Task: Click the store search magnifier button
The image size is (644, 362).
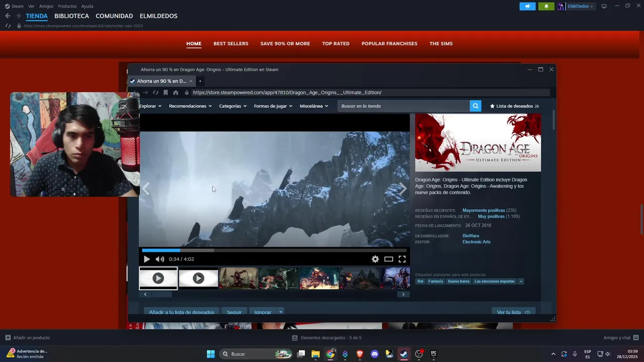Action: pos(475,106)
